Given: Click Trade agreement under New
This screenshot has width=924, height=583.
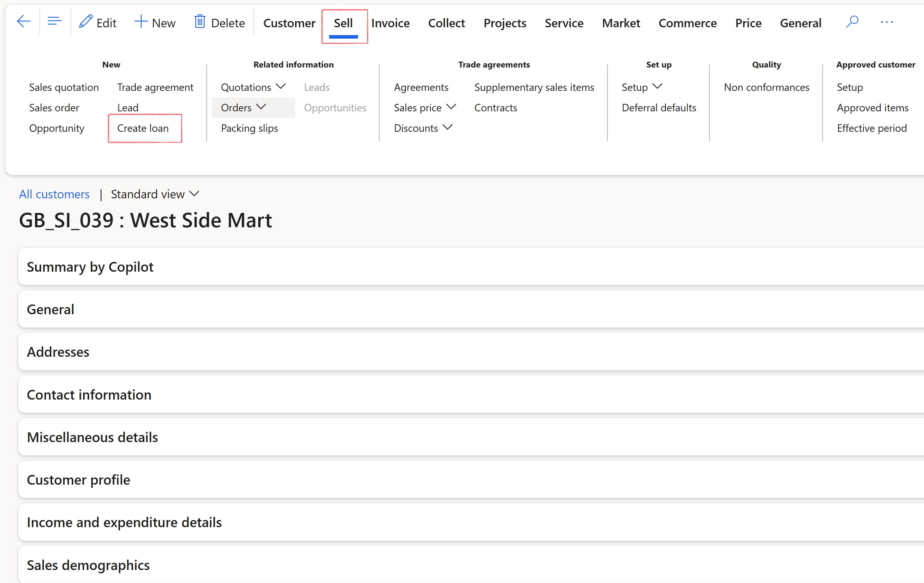Looking at the screenshot, I should (x=155, y=87).
